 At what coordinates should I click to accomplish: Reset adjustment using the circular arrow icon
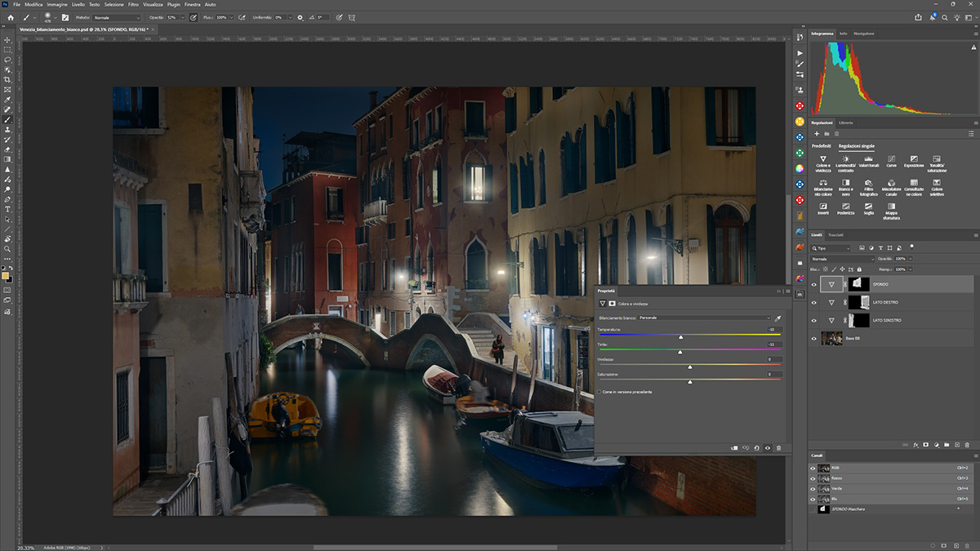tap(756, 447)
